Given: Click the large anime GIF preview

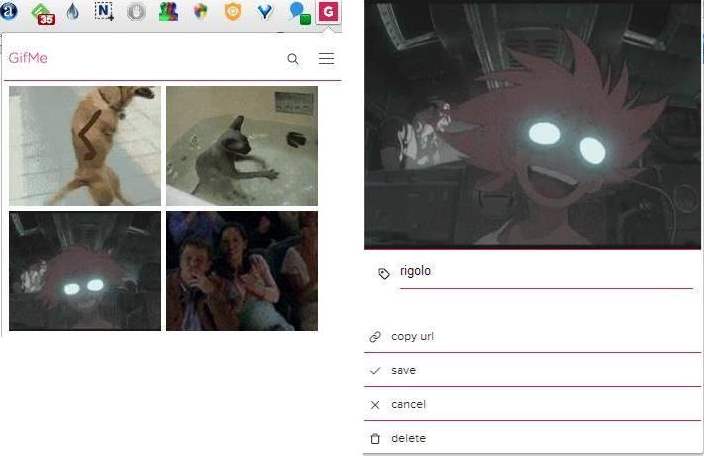Looking at the screenshot, I should coord(532,124).
